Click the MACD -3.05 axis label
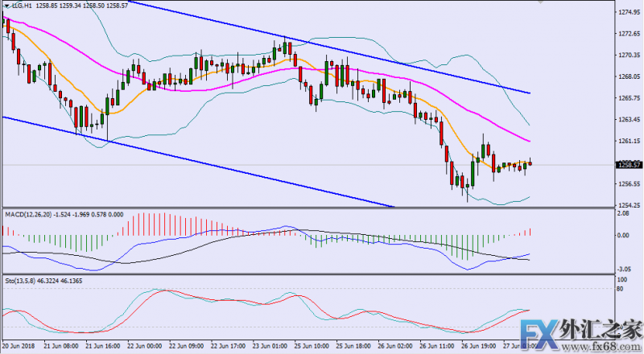644x354 pixels. pos(625,270)
